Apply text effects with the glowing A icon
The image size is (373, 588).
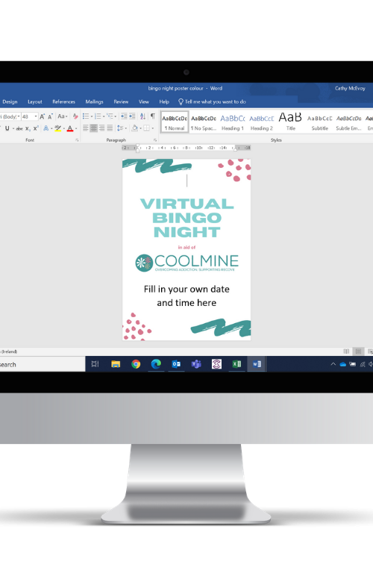tap(46, 128)
